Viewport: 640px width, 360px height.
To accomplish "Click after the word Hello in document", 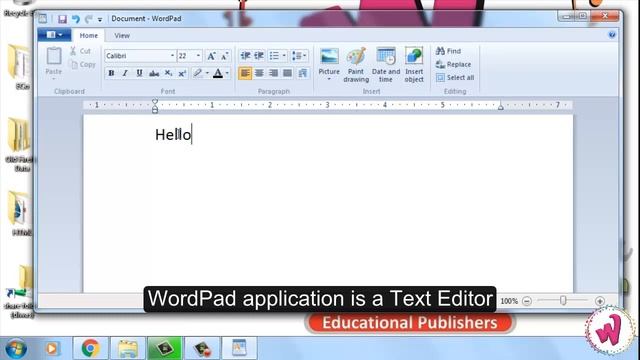I will (192, 134).
